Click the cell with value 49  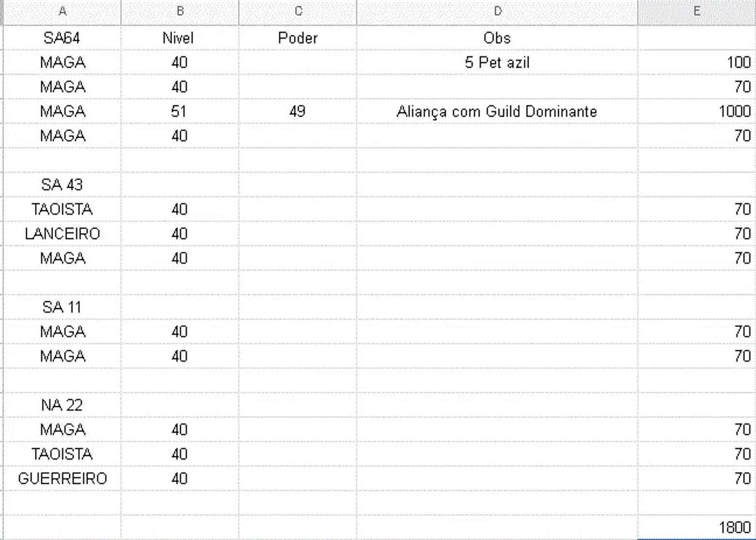(x=298, y=111)
